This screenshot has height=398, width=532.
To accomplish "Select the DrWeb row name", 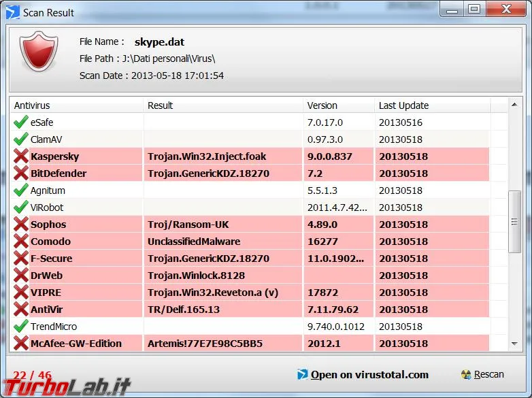I will 46,275.
